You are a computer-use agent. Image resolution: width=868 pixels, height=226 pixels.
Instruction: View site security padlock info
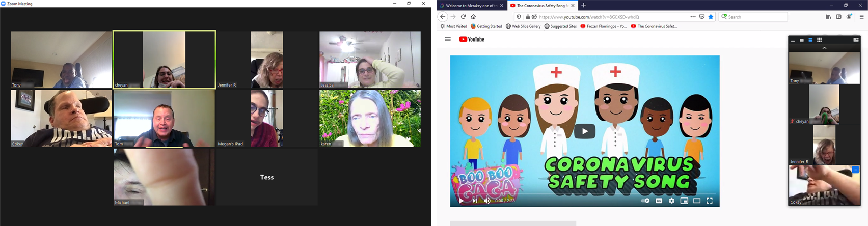pos(527,17)
